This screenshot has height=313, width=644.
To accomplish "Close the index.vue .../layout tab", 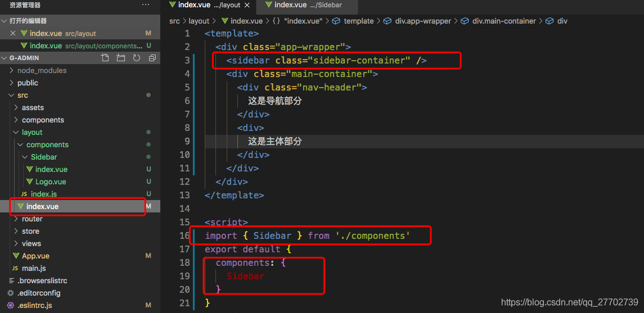I will coord(246,5).
